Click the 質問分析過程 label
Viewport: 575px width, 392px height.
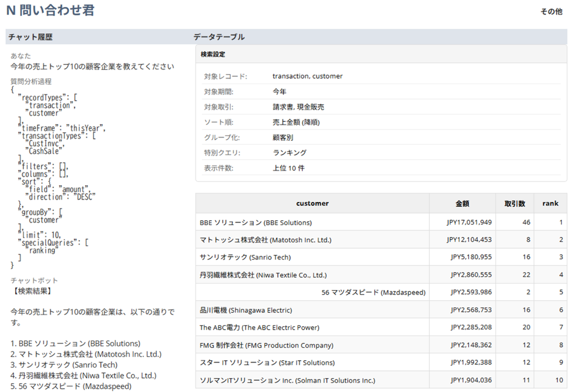point(31,82)
